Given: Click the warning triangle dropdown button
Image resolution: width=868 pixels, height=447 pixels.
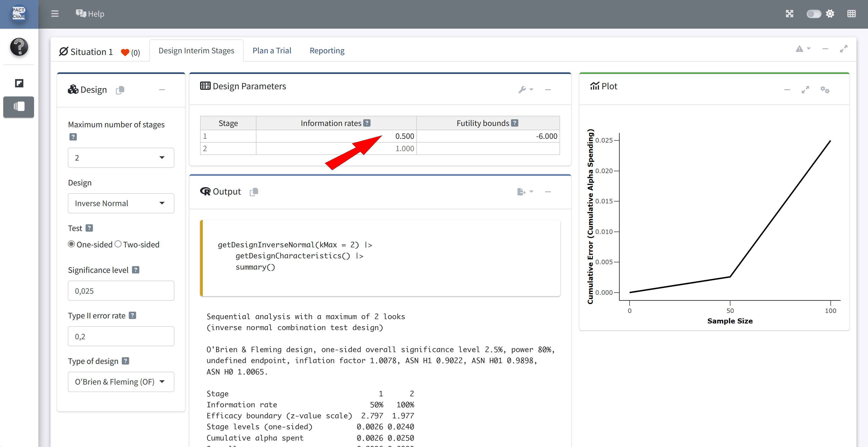Looking at the screenshot, I should 803,49.
